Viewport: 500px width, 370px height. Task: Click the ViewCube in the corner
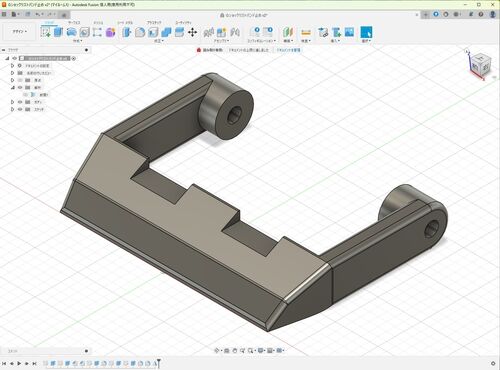[x=480, y=64]
